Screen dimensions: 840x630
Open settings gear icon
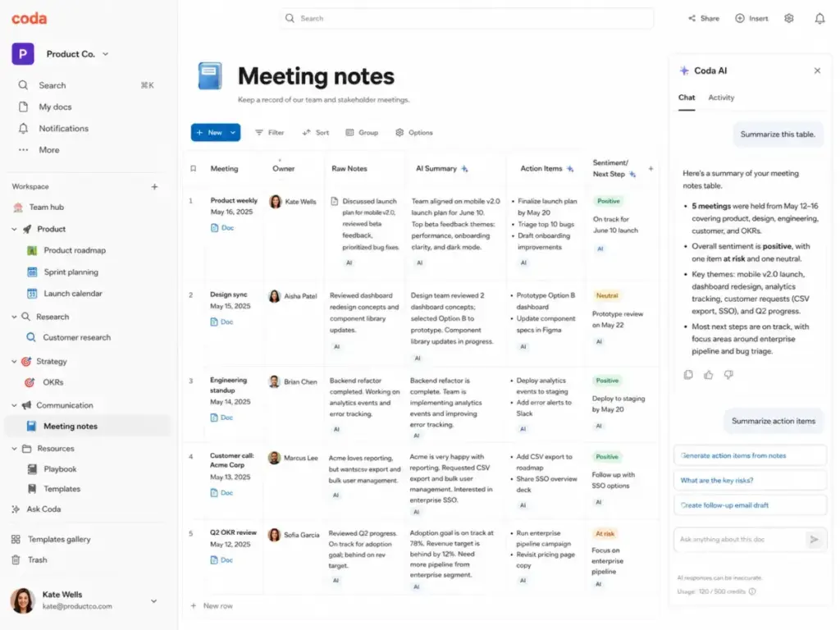(788, 18)
